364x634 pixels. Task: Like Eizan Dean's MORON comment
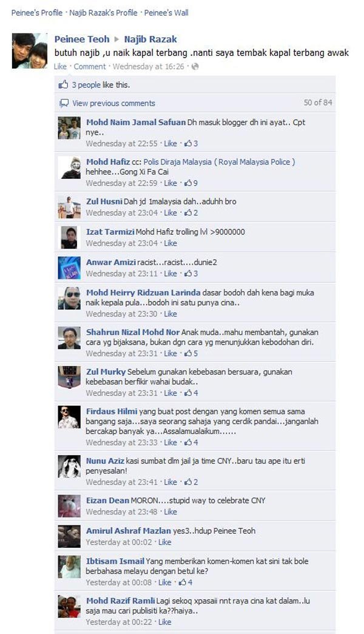(170, 511)
